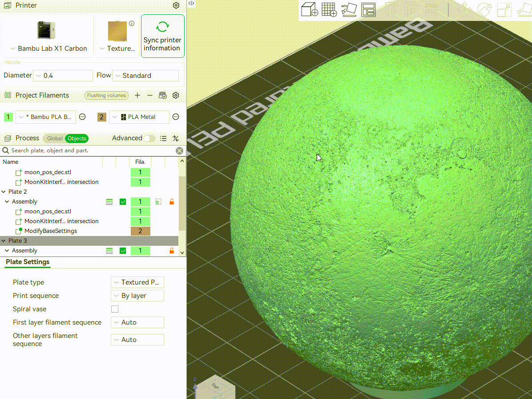The image size is (532, 399).
Task: Choose Textured plate bed type
Action: click(117, 36)
